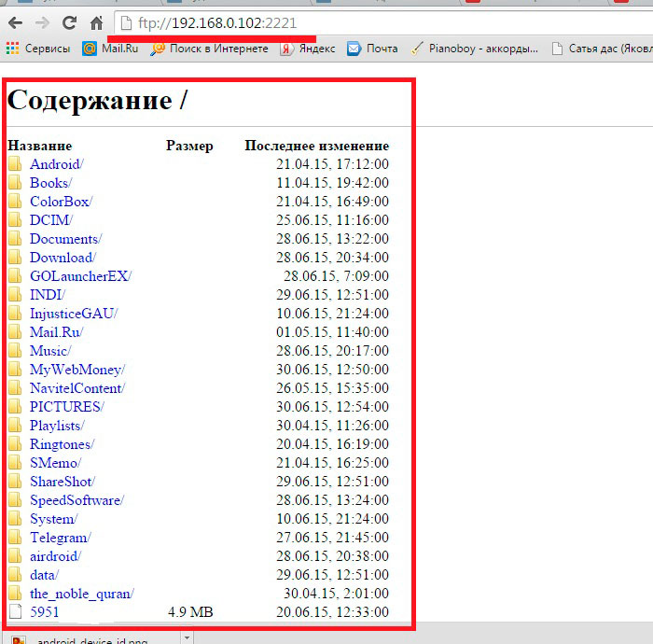653x644 pixels.
Task: Click the browser Back arrow
Action: (16, 22)
